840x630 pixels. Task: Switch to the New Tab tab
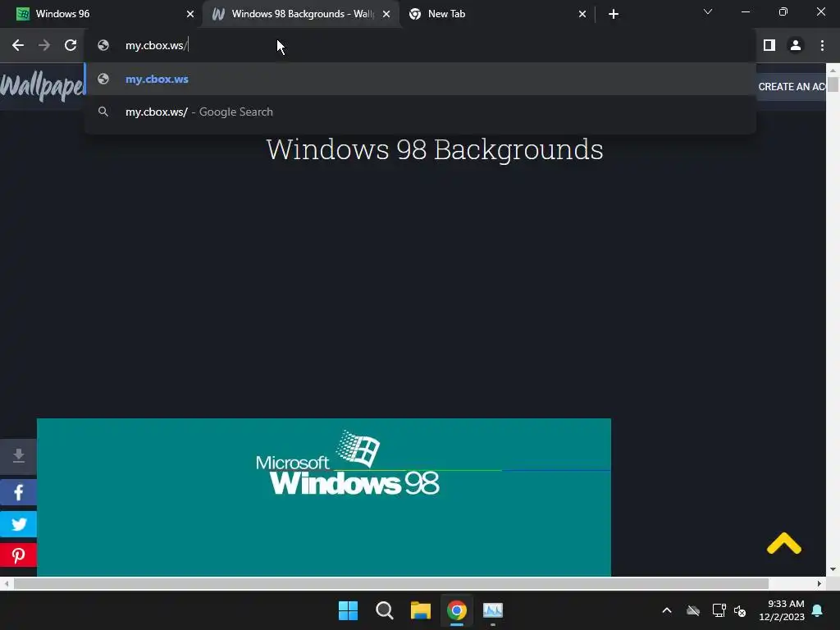point(496,14)
